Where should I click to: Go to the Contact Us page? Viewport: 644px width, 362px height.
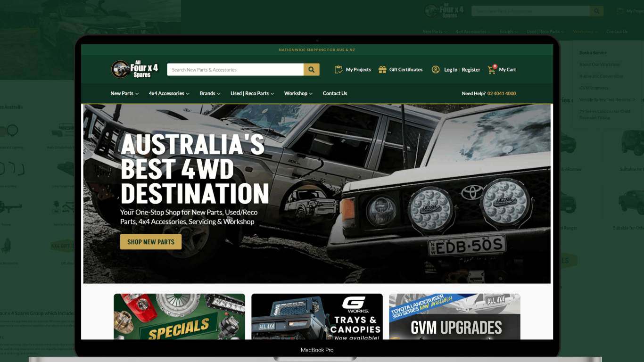(335, 93)
